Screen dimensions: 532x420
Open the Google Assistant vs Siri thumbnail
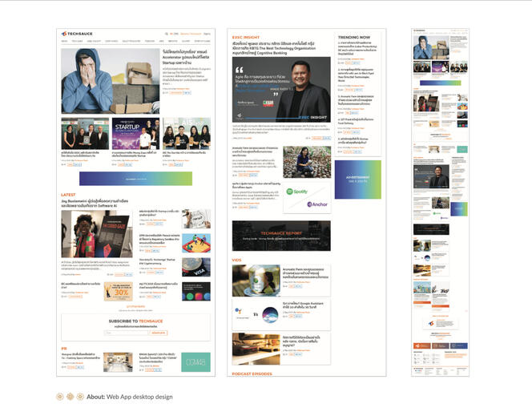[x=256, y=315]
